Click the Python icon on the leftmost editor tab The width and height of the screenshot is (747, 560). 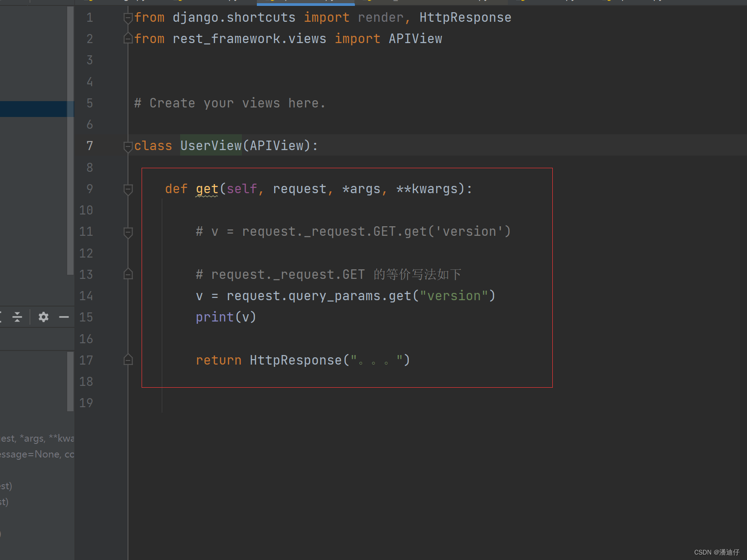click(x=90, y=1)
